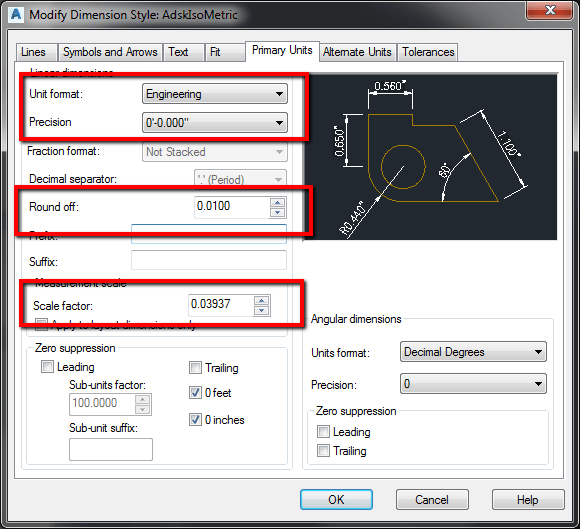Open the Fit tab
Image resolution: width=580 pixels, height=529 pixels.
(225, 52)
